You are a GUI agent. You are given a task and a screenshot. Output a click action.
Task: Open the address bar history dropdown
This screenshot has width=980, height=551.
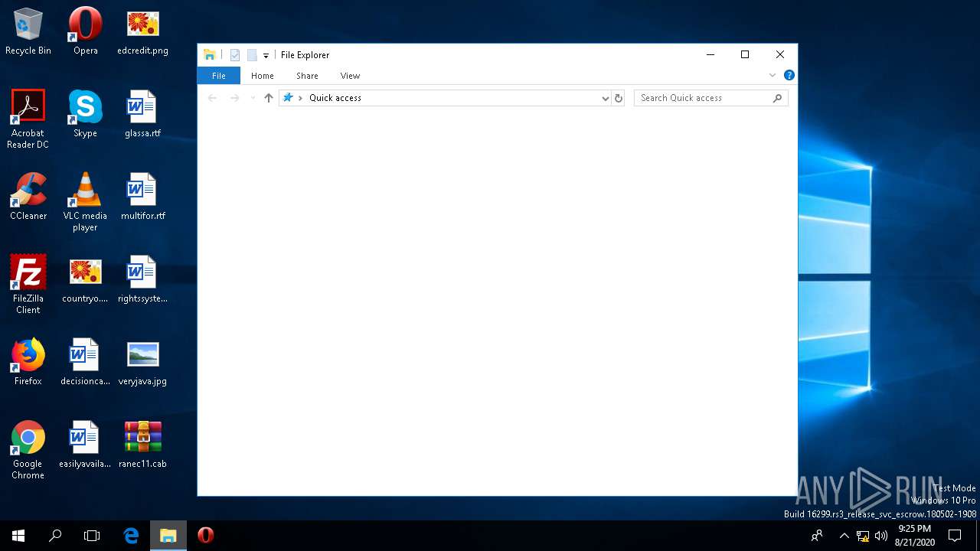tap(606, 98)
